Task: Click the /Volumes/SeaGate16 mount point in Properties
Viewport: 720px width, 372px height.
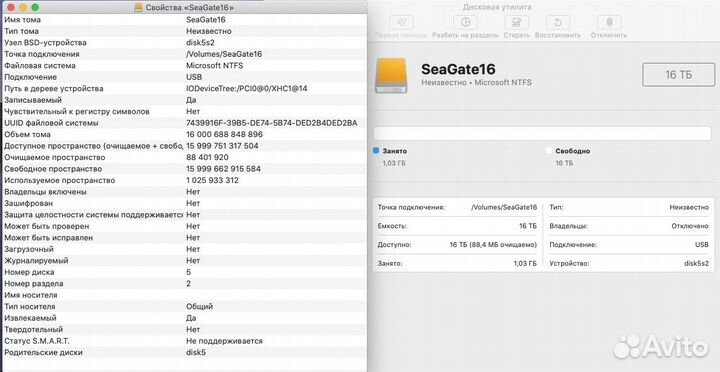Action: (224, 54)
